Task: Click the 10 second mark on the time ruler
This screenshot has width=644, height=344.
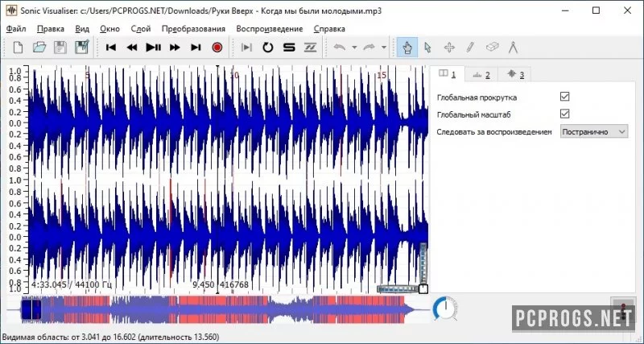Action: click(234, 76)
